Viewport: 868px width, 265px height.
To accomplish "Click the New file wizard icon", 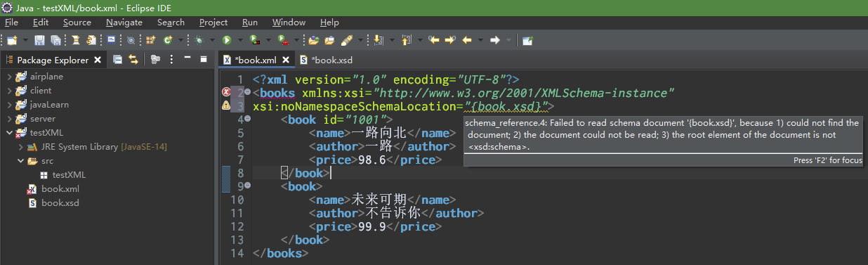I will point(12,40).
